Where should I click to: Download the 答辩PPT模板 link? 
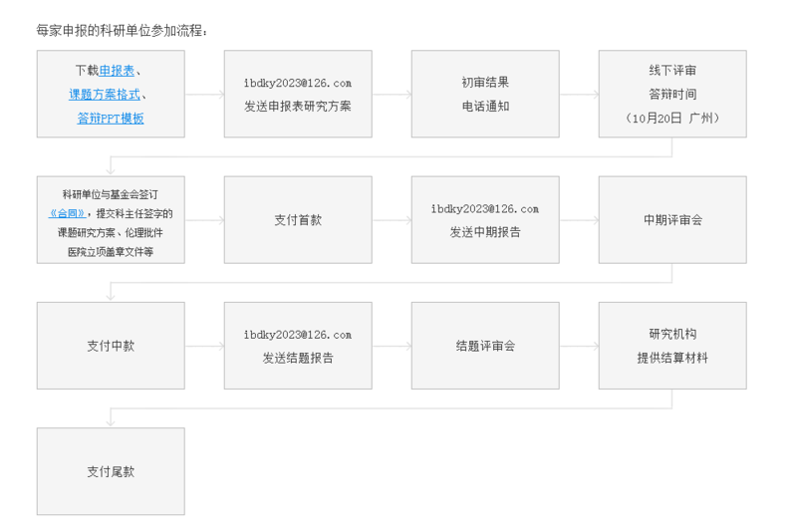pos(111,119)
